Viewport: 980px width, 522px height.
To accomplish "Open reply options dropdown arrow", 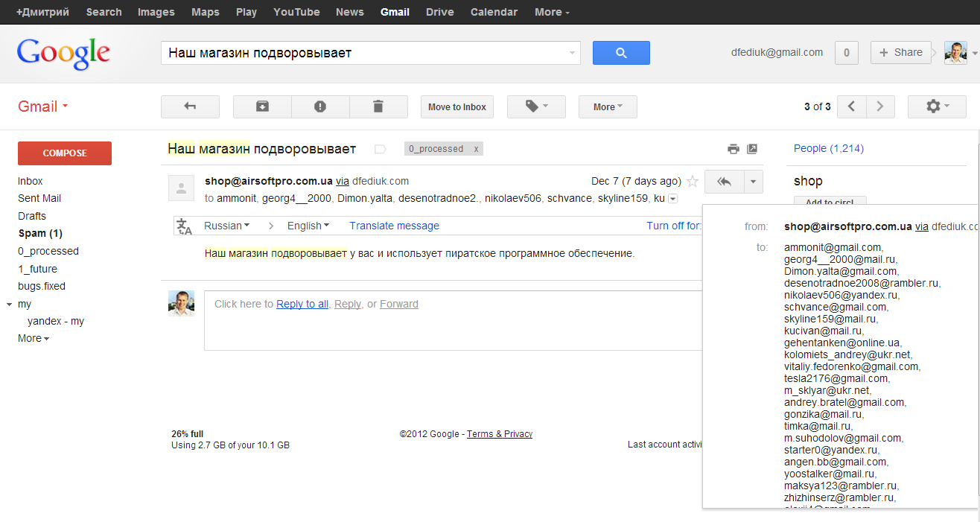I will (754, 181).
